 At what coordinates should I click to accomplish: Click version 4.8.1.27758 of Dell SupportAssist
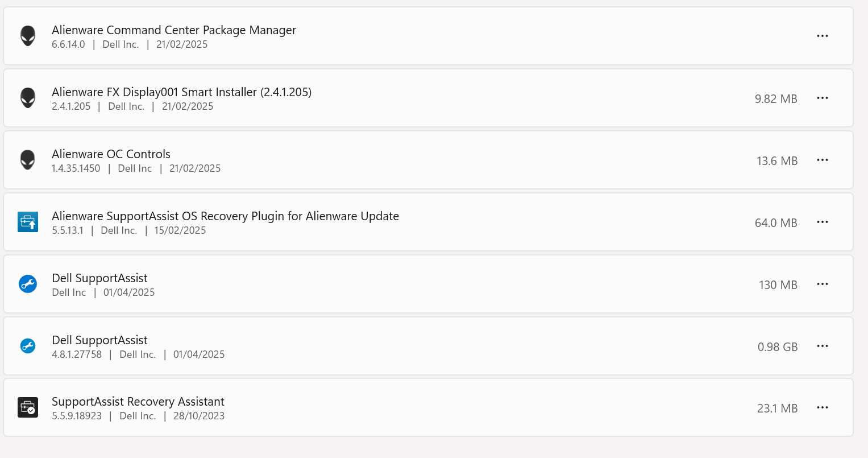point(77,354)
